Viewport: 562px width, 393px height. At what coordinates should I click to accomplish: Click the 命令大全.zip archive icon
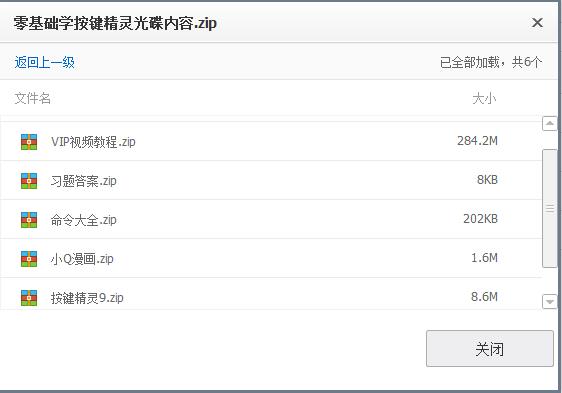pos(29,220)
